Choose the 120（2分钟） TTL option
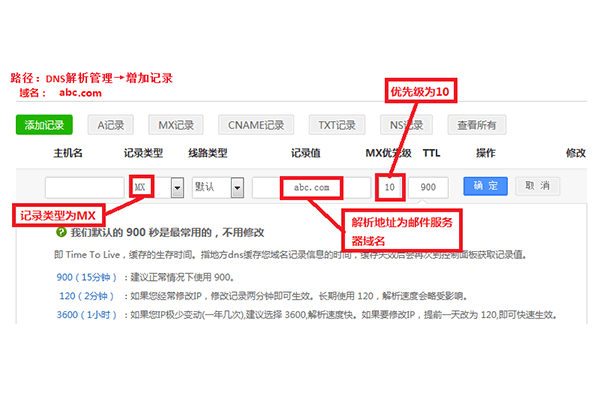The image size is (600, 400). coord(82,295)
